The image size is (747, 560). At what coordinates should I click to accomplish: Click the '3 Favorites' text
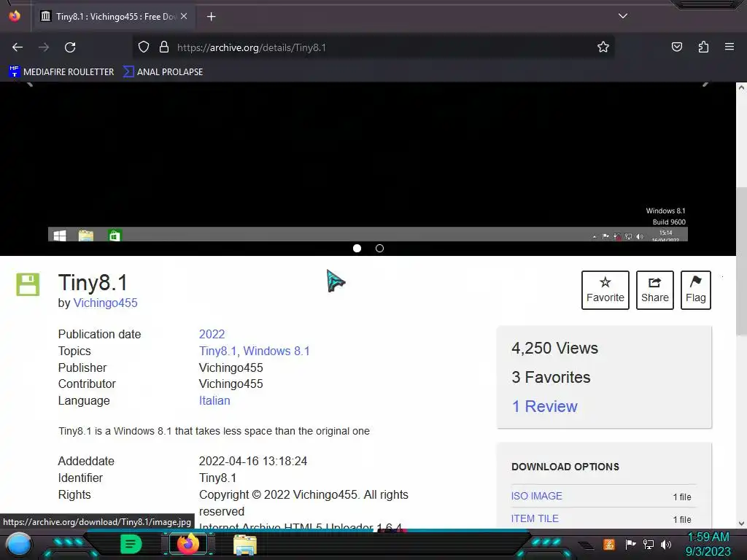click(551, 377)
